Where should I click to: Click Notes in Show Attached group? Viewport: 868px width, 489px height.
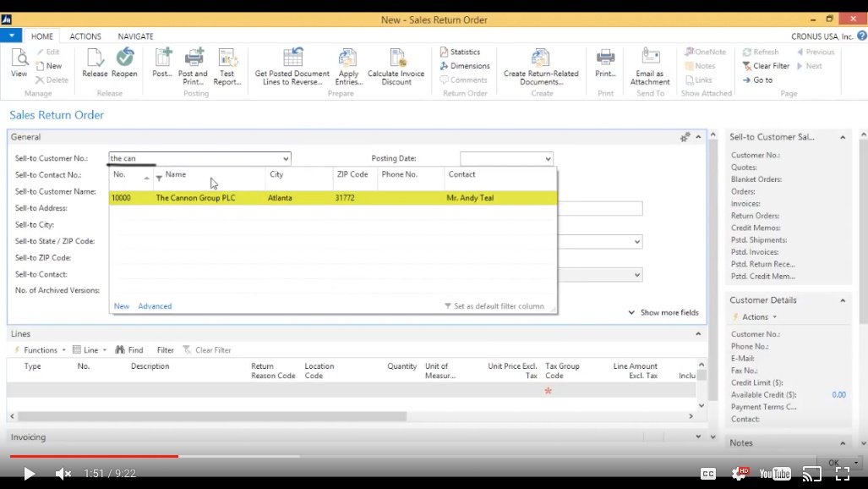[x=701, y=66]
